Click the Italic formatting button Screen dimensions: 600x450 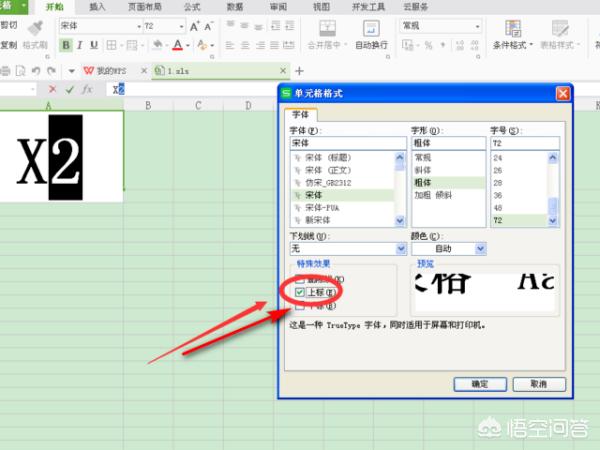(81, 45)
